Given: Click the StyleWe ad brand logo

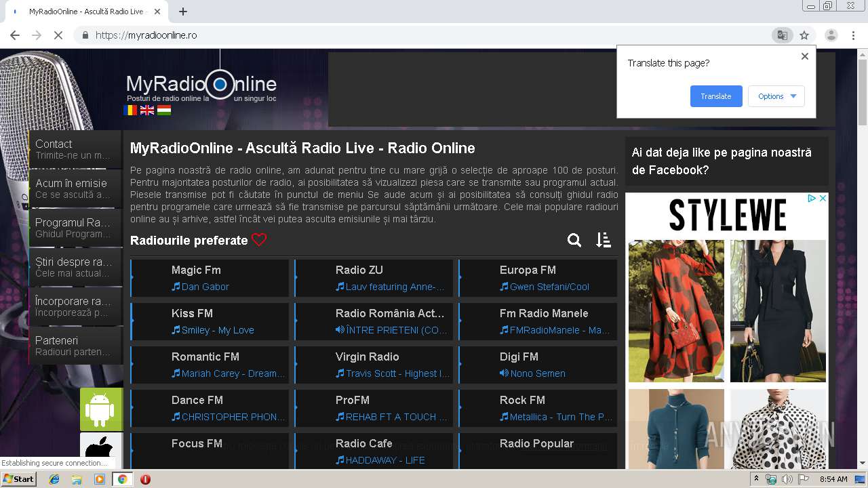Looking at the screenshot, I should (727, 216).
